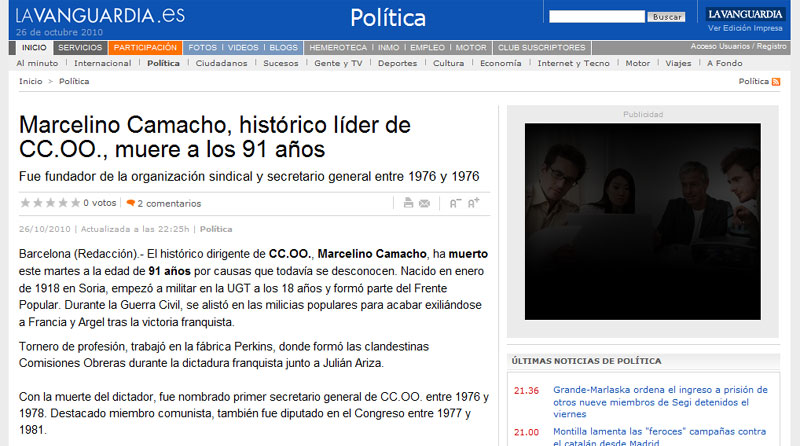This screenshot has height=446, width=800.
Task: Click the La Vanguardia print edition logo
Action: point(745,14)
